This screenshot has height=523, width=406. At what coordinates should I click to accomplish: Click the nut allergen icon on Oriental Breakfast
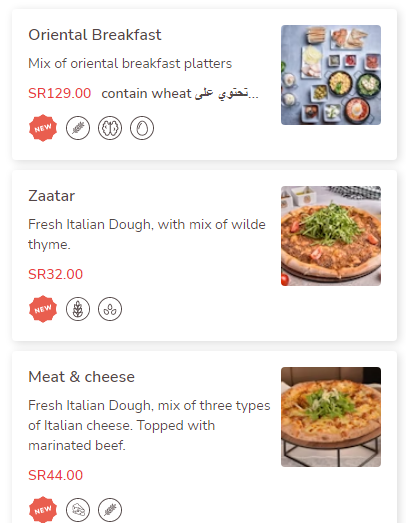110,128
